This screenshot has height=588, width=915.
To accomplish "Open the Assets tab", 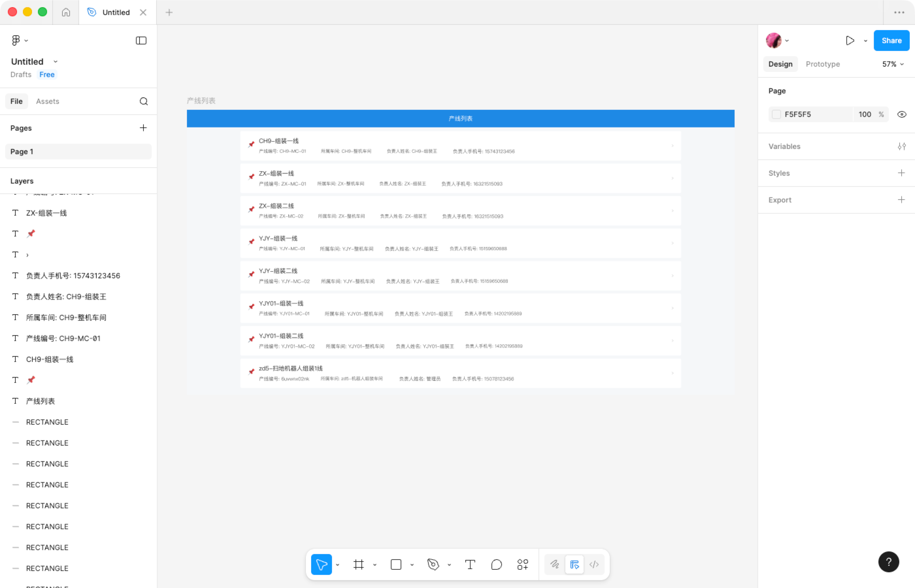I will (x=47, y=101).
